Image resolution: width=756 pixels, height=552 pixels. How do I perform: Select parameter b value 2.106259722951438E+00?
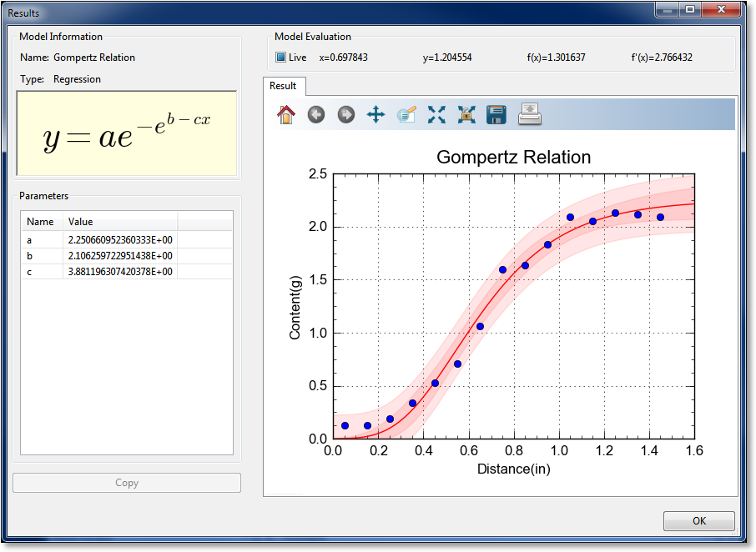point(120,256)
